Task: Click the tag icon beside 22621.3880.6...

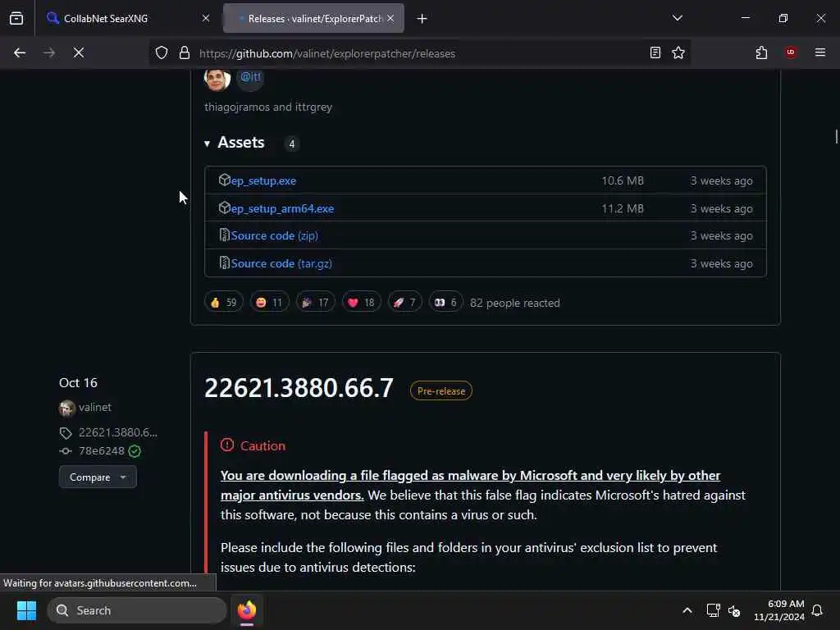Action: point(66,433)
